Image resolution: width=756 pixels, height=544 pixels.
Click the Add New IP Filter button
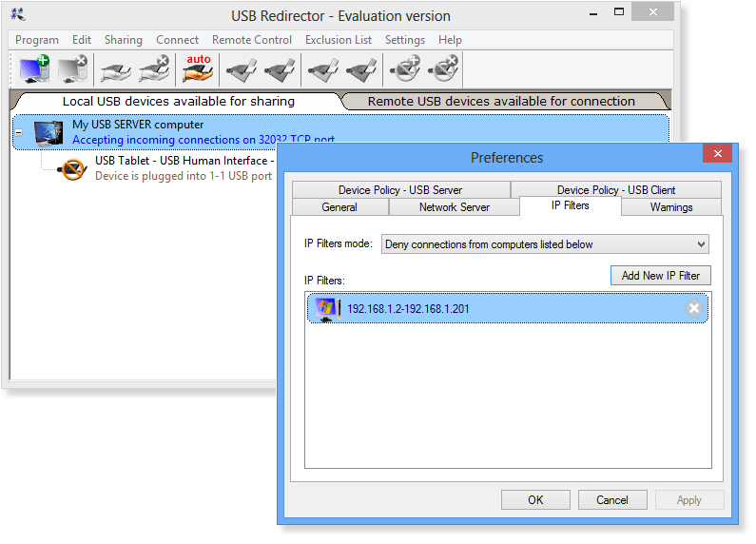tap(661, 276)
